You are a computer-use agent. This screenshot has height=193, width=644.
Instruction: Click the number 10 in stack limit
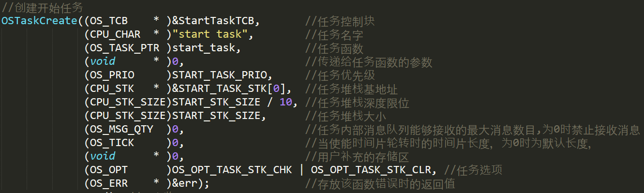[x=286, y=103]
